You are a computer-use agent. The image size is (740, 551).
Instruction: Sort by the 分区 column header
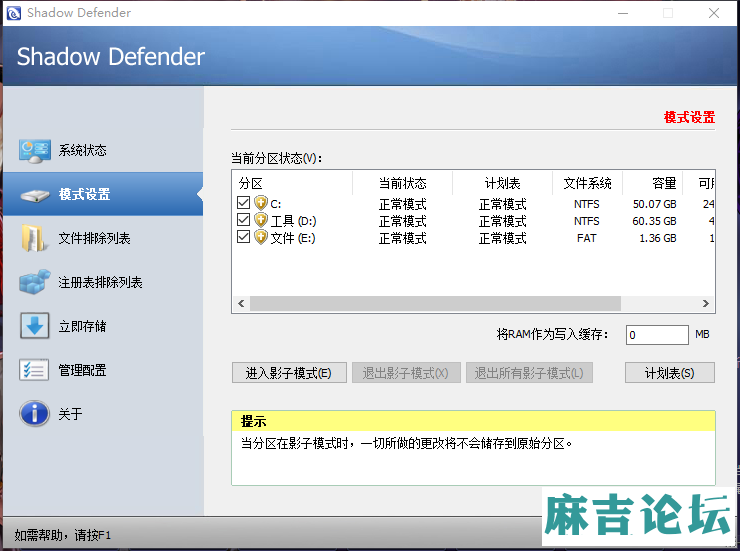click(x=292, y=183)
